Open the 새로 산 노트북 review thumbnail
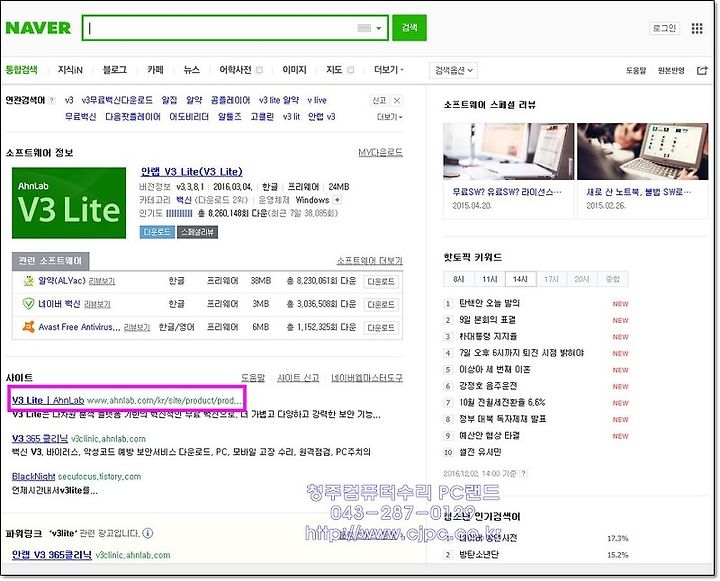This screenshot has width=720, height=581. tap(642, 151)
